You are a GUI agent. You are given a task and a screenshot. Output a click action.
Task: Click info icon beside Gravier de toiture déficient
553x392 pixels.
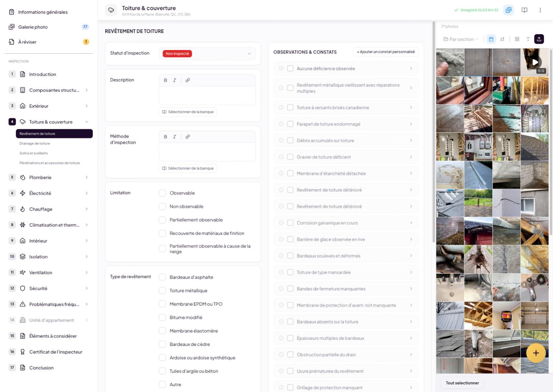click(281, 157)
